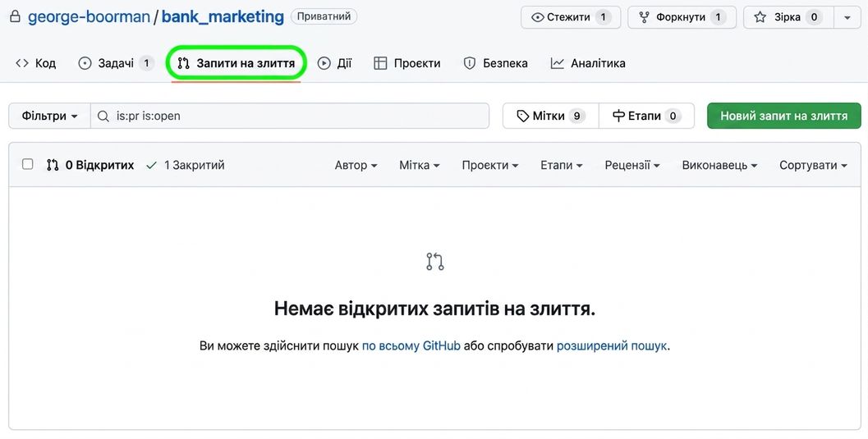Screen dimensions: 868x439
Task: Star the repository with Зірка button
Action: pos(790,17)
